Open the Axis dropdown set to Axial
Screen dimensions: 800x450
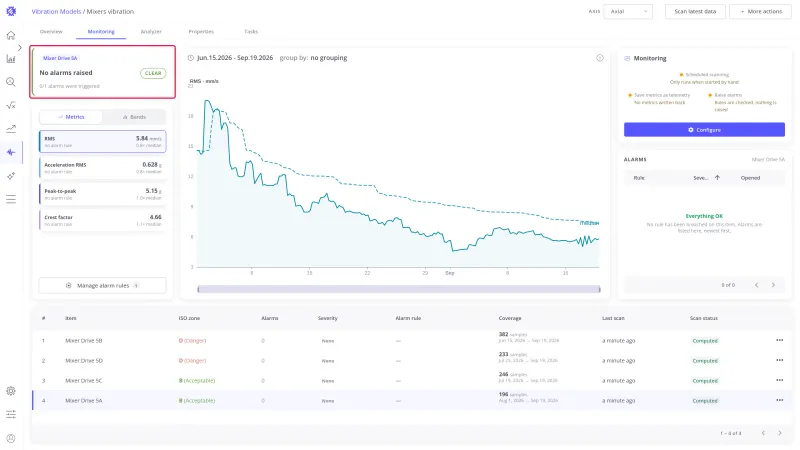[x=628, y=11]
